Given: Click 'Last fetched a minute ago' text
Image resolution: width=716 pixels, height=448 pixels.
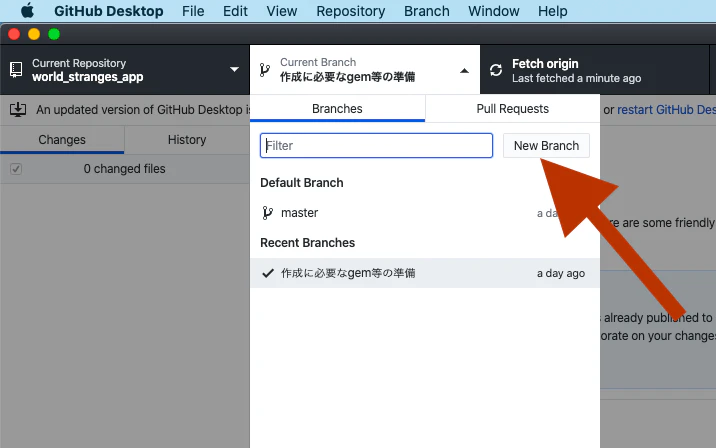Looking at the screenshot, I should pyautogui.click(x=576, y=78).
